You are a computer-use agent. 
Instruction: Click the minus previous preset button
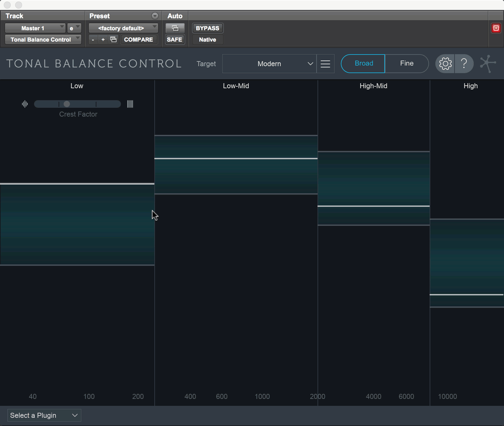pos(93,40)
